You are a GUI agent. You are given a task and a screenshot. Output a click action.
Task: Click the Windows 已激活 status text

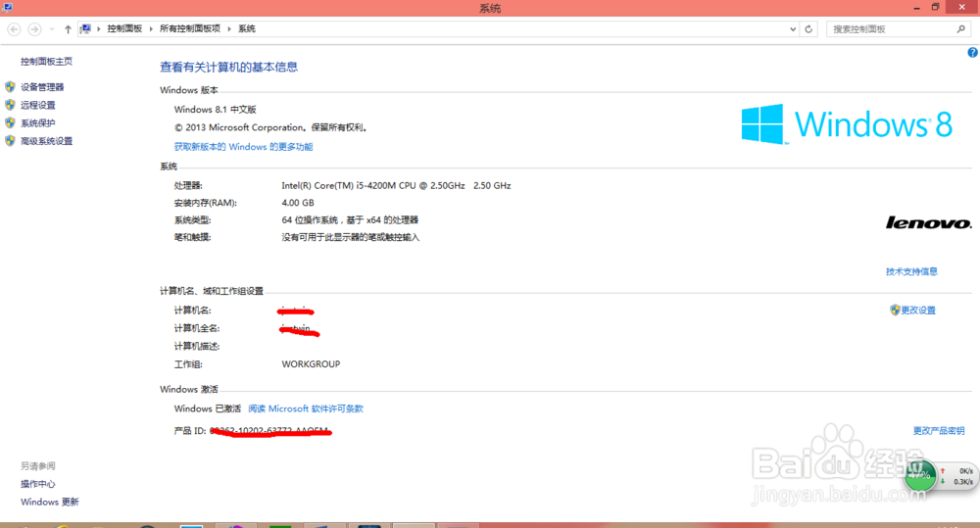[208, 408]
